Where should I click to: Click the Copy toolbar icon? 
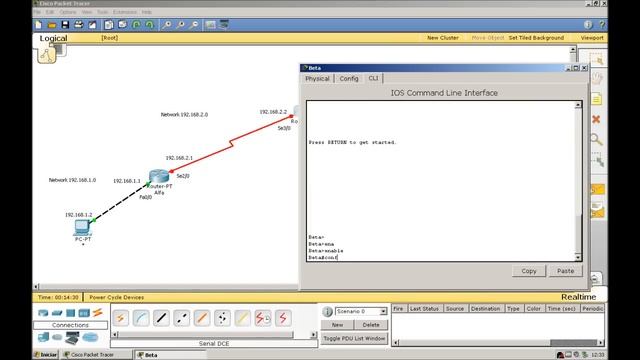109,25
